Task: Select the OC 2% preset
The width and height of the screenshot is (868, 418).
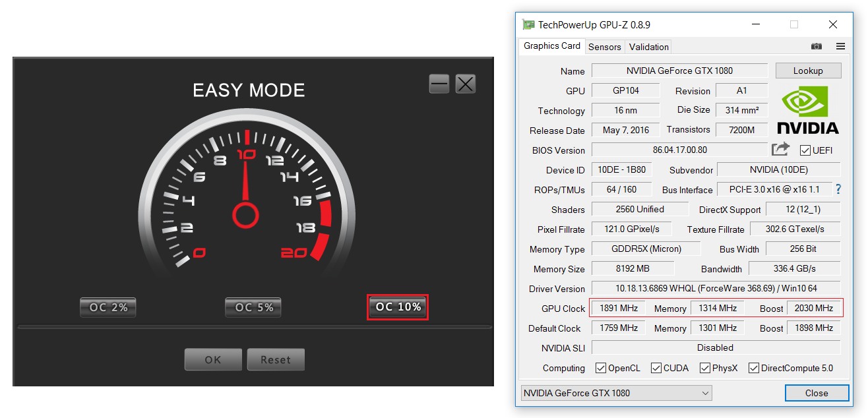Action: tap(108, 307)
